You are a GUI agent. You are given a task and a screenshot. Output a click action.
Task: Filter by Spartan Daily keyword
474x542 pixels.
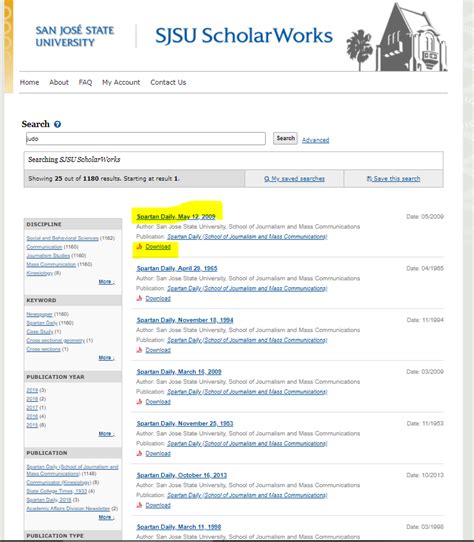[x=42, y=323]
